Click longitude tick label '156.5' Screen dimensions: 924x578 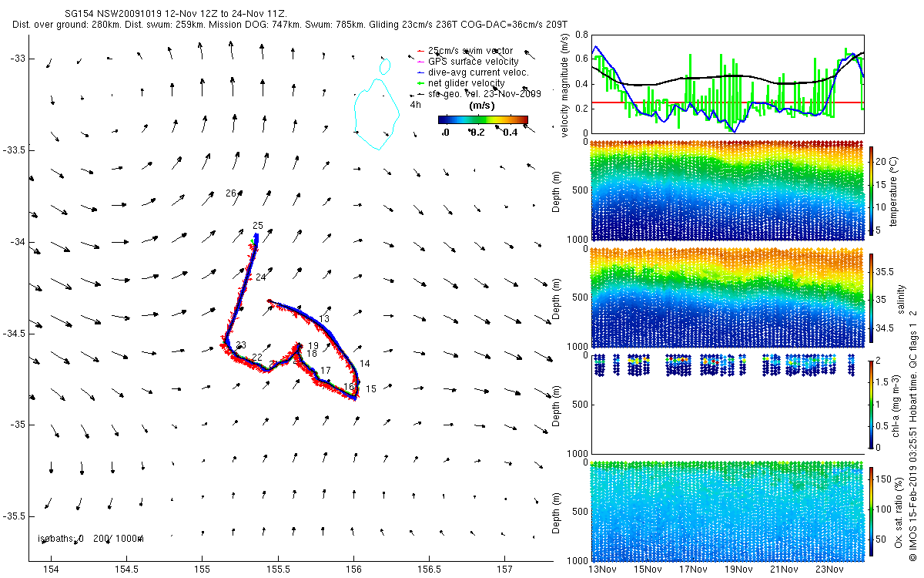click(x=429, y=570)
